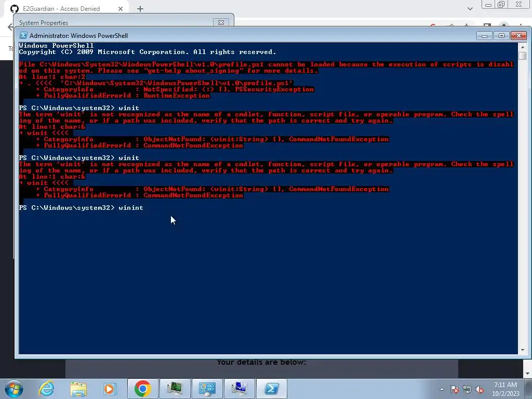Close the System Properties window

[221, 22]
